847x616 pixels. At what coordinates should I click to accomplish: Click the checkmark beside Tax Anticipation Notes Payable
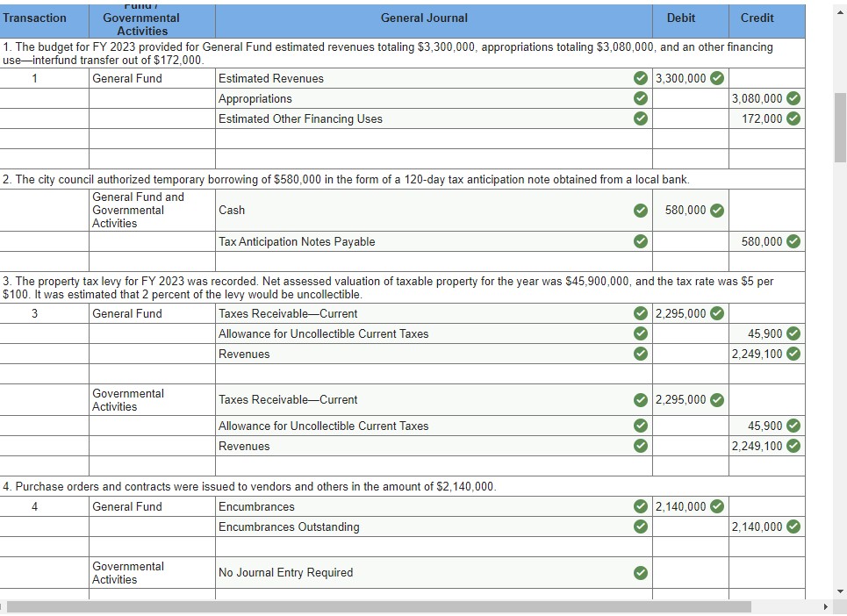[640, 241]
